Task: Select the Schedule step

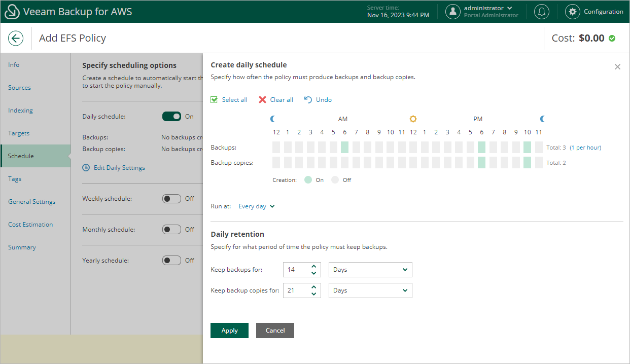Action: point(36,156)
